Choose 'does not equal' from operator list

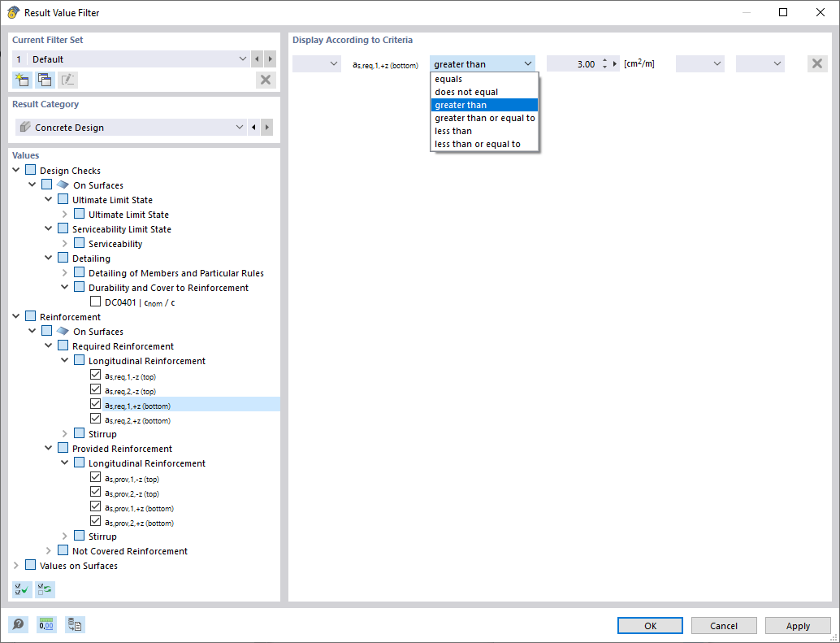click(x=484, y=92)
